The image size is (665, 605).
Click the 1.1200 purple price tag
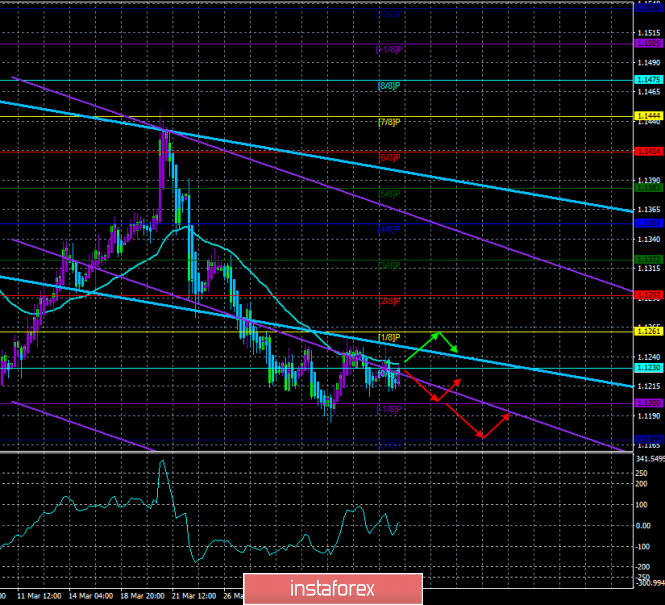(x=648, y=403)
